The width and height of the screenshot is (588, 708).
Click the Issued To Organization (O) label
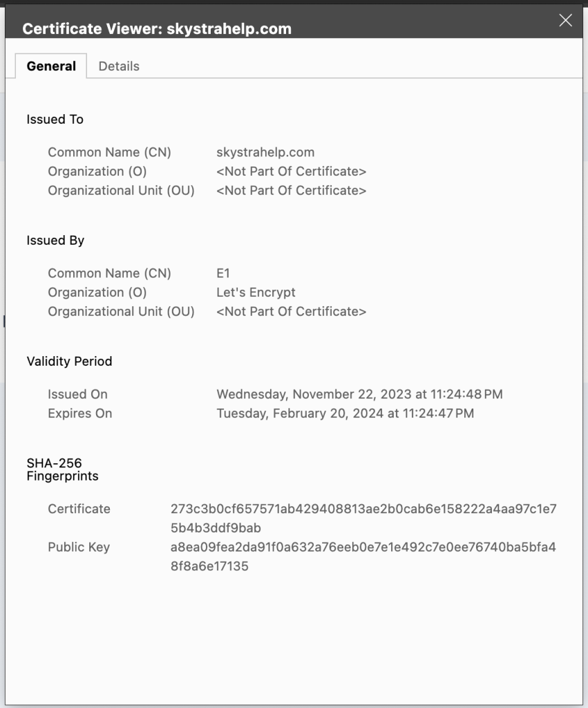[x=97, y=171]
